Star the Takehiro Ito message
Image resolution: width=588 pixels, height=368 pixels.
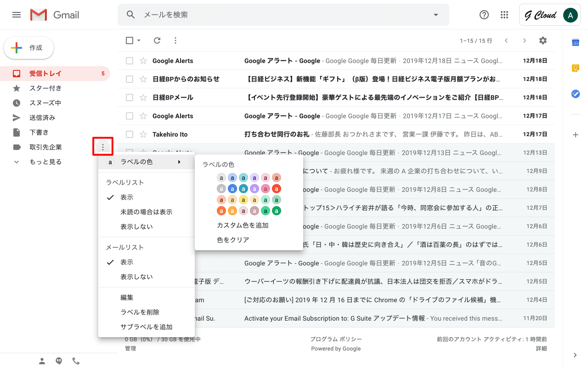pyautogui.click(x=143, y=134)
